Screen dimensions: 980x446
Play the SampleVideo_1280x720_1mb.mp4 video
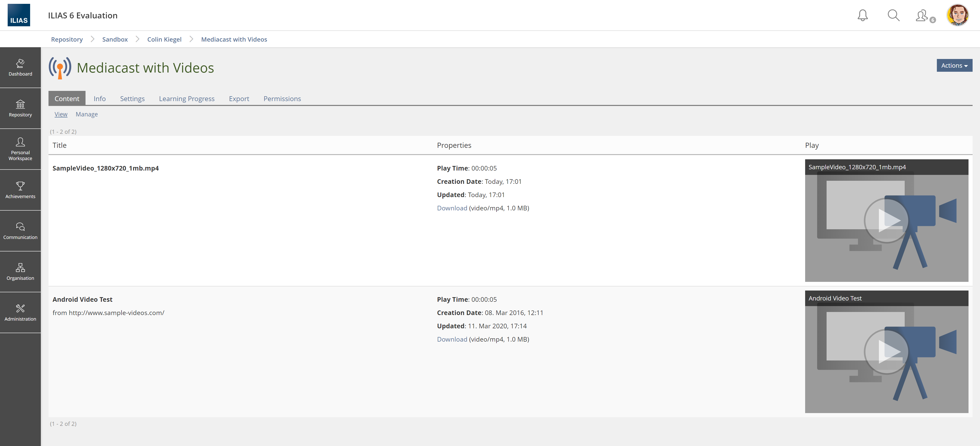coord(886,221)
